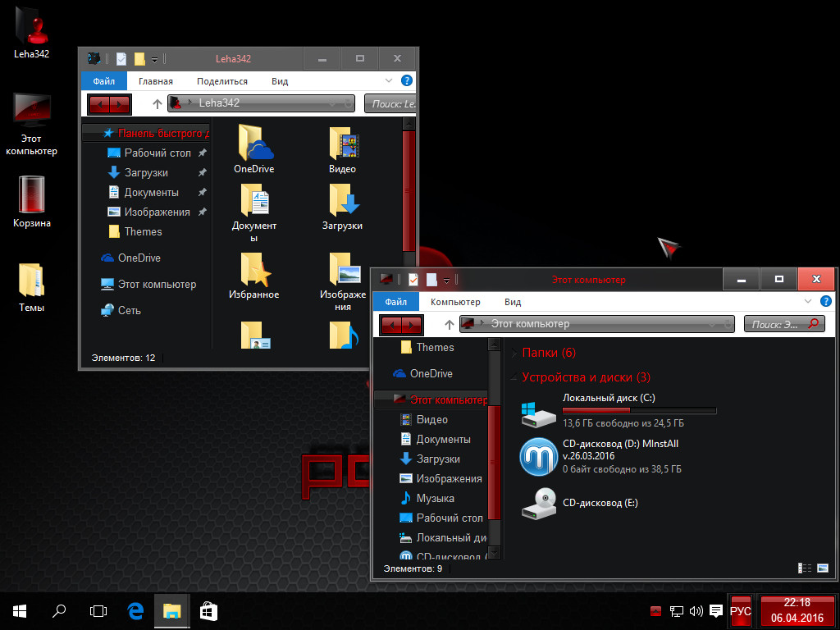Expand the Папки (6) group
The height and width of the screenshot is (630, 840).
tap(514, 354)
